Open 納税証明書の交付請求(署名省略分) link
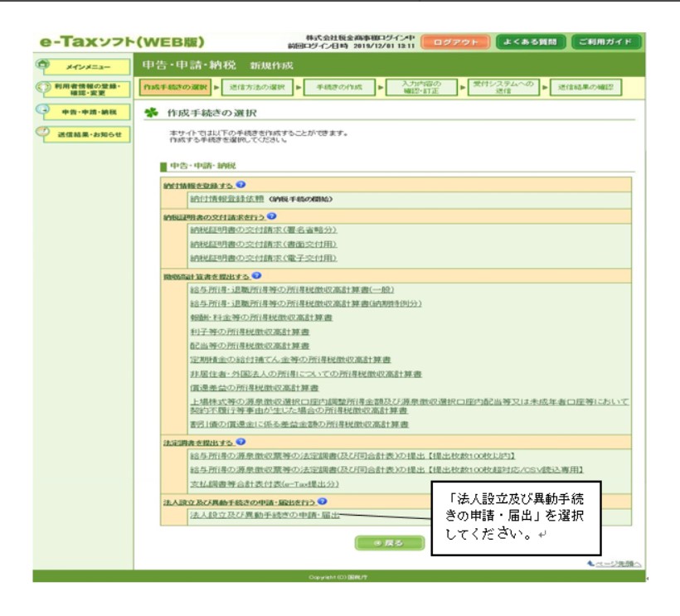 click(x=263, y=230)
